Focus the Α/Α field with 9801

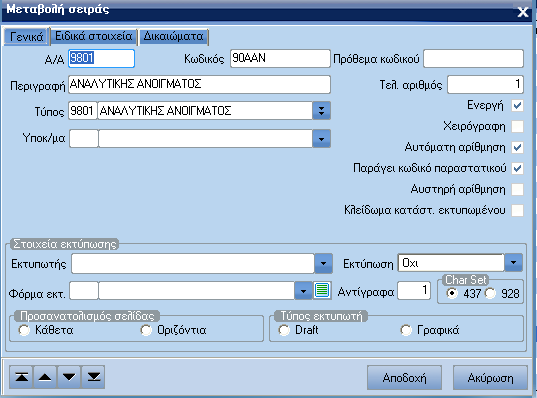101,58
